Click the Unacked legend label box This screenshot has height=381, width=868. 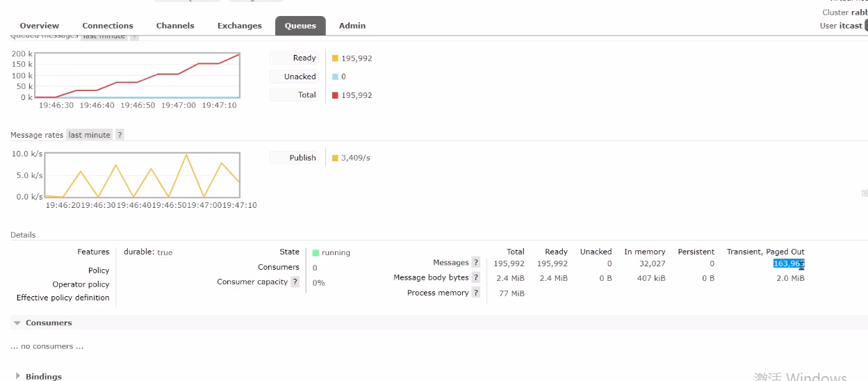tap(294, 76)
